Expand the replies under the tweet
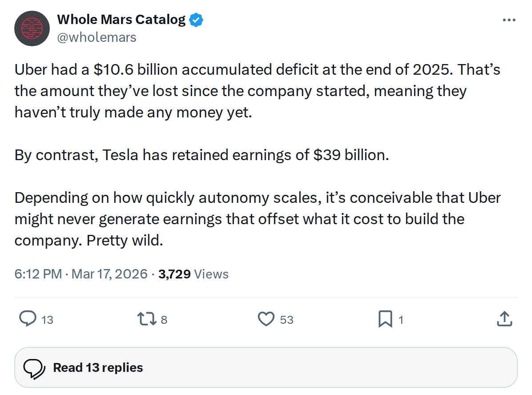 click(x=97, y=367)
